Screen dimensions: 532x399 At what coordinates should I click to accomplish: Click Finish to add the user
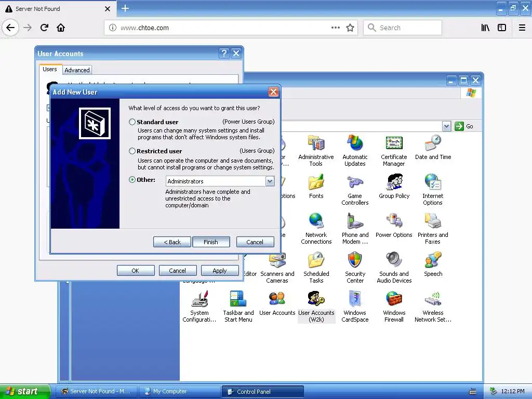pyautogui.click(x=211, y=242)
